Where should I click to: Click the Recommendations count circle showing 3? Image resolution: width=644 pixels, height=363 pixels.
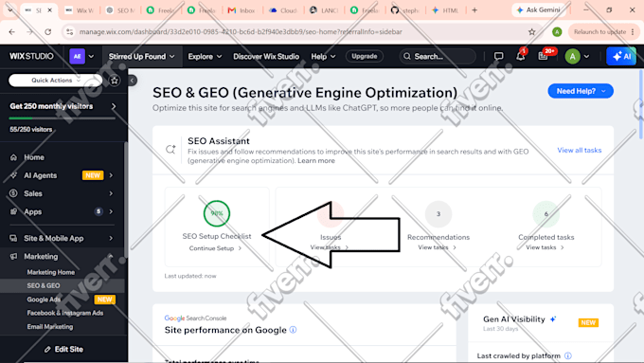[x=438, y=214]
